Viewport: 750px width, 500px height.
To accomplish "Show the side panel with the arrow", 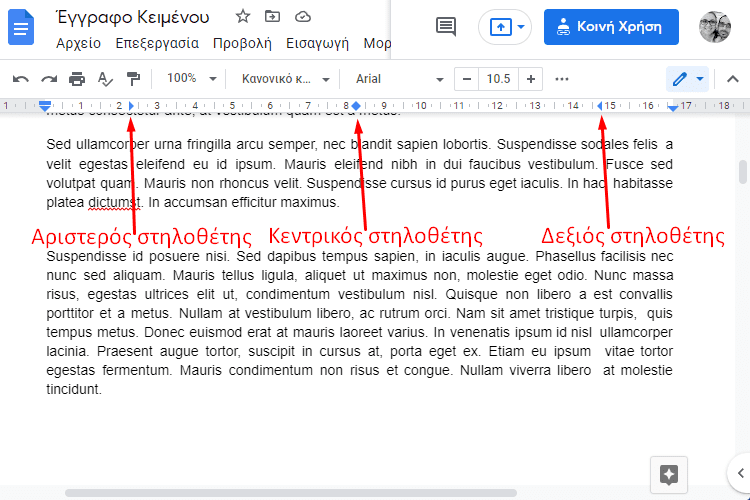I will [740, 473].
